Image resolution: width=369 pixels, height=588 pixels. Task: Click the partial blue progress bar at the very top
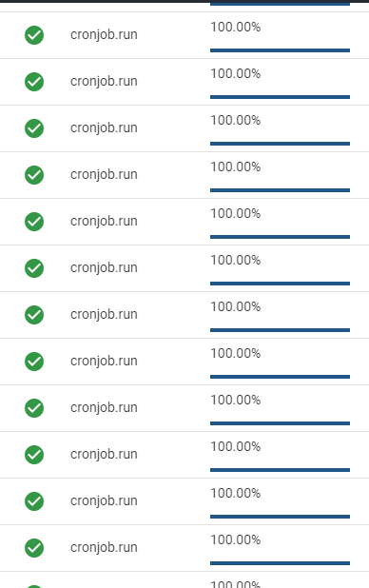(280, 4)
